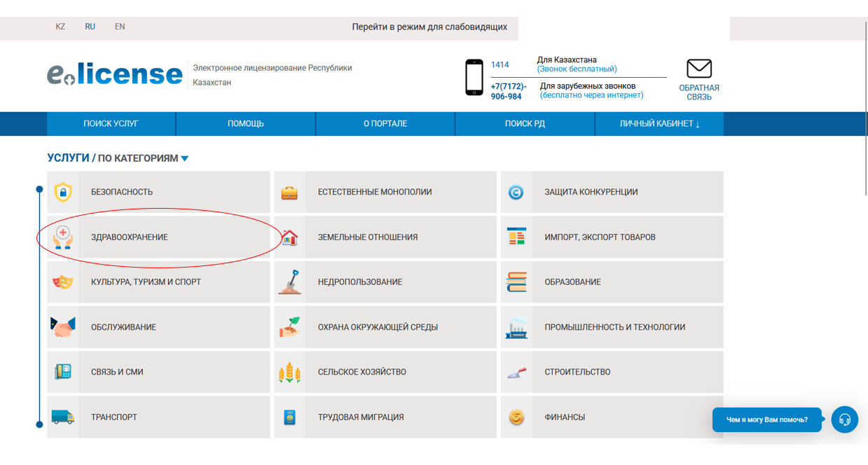The width and height of the screenshot is (868, 465).
Task: Select the briefcase Естественные монополии icon
Action: (x=289, y=193)
